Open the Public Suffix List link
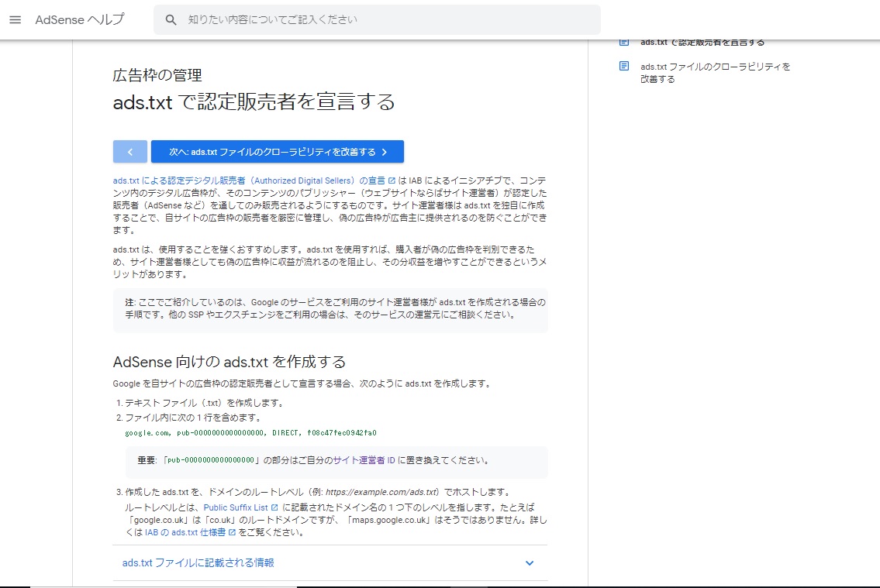Viewport: 880px width, 588px height. pos(236,507)
